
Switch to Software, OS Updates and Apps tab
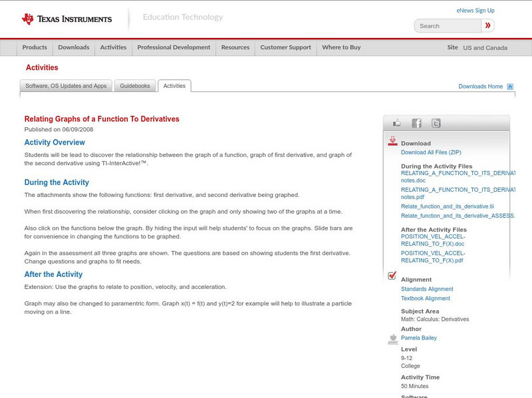click(66, 86)
